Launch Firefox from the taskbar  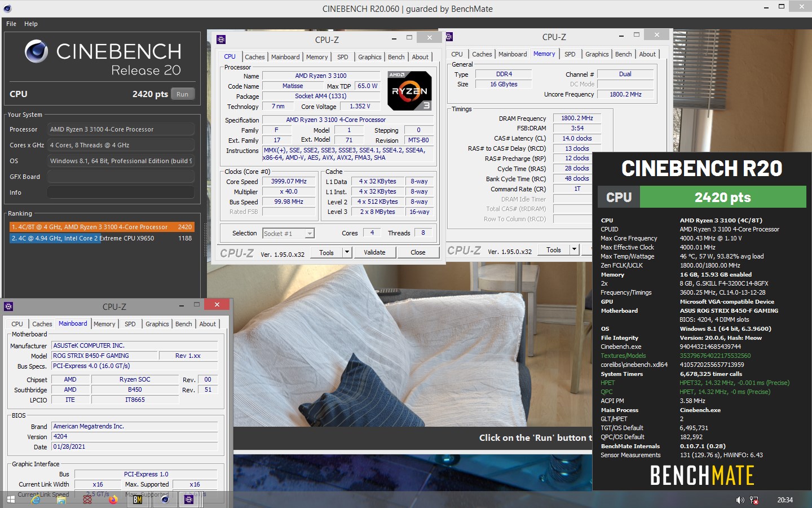coord(113,500)
